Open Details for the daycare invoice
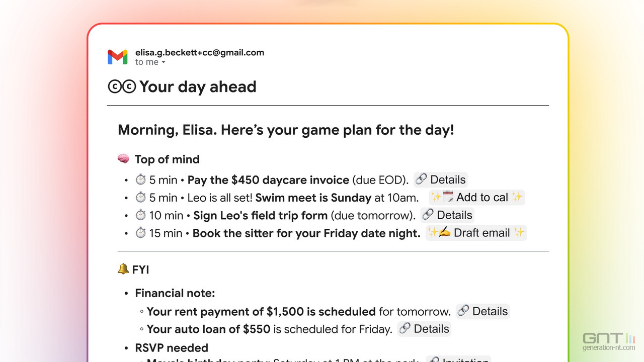 pyautogui.click(x=440, y=180)
